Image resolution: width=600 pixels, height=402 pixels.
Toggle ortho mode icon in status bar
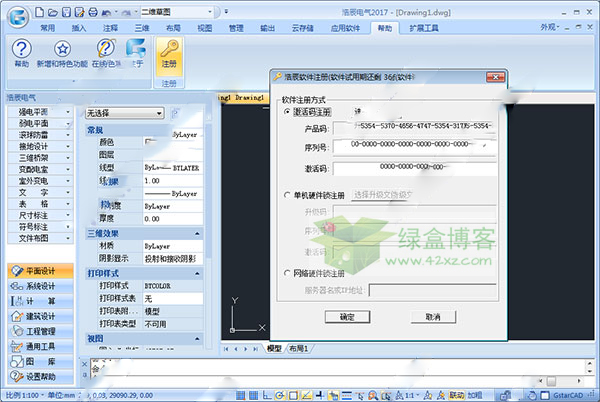pos(267,395)
